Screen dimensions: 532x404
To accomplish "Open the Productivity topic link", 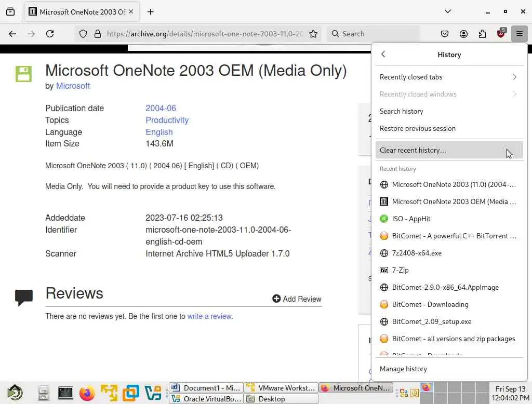I will point(167,120).
